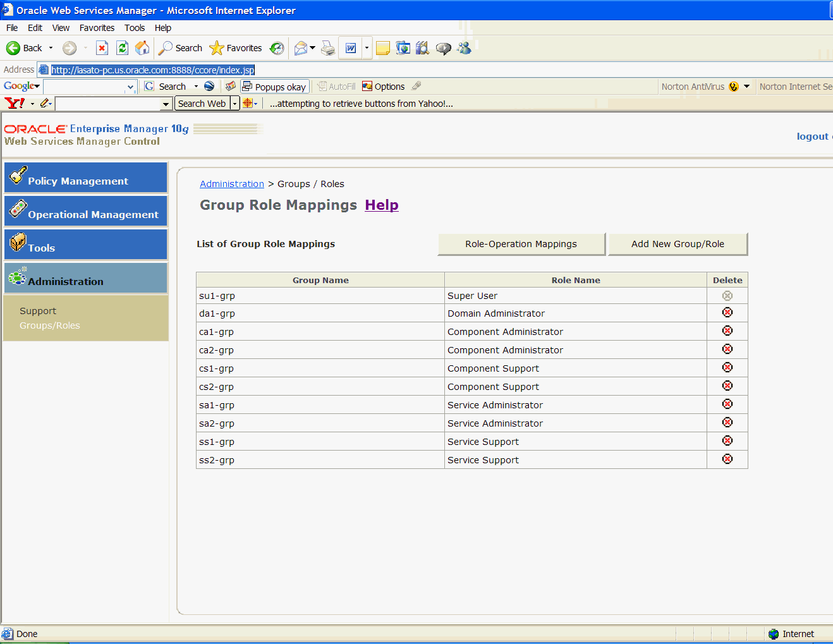Image resolution: width=833 pixels, height=644 pixels.
Task: Open the File menu
Action: pyautogui.click(x=12, y=28)
